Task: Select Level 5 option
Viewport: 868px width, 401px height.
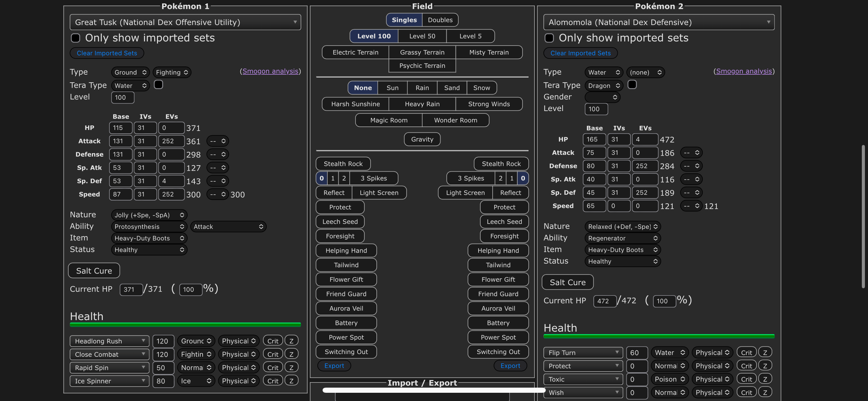Action: (470, 36)
